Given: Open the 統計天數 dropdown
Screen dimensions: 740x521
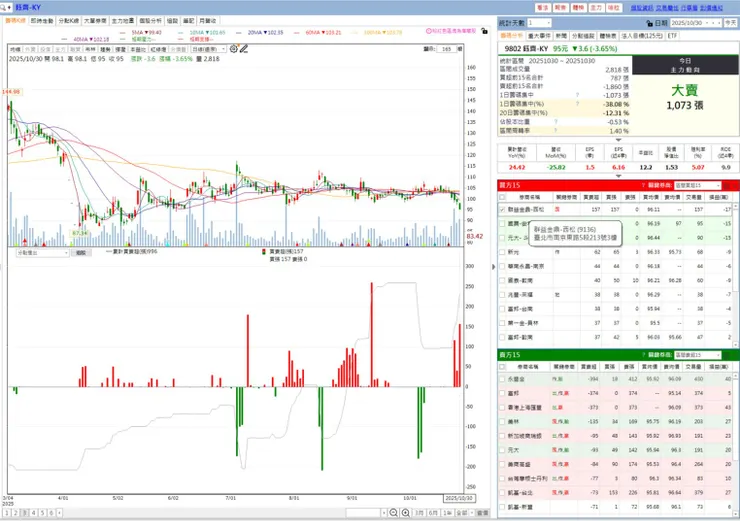Looking at the screenshot, I should coord(539,23).
